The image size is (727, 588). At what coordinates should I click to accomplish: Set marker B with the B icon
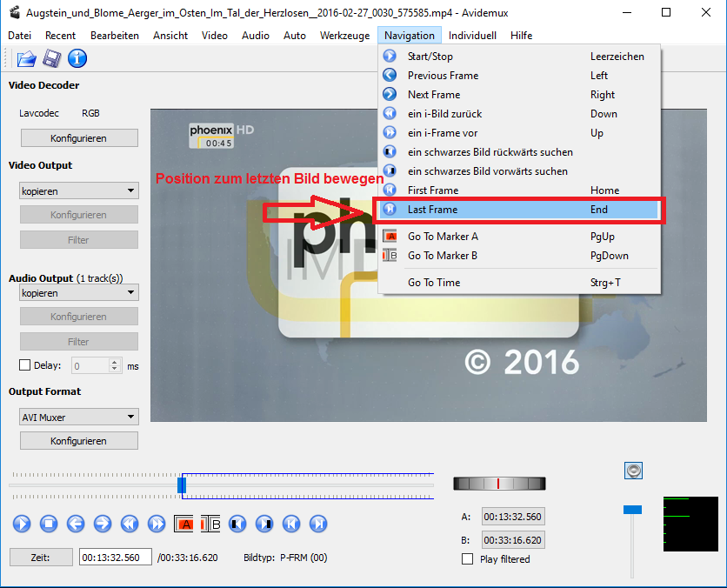(211, 524)
